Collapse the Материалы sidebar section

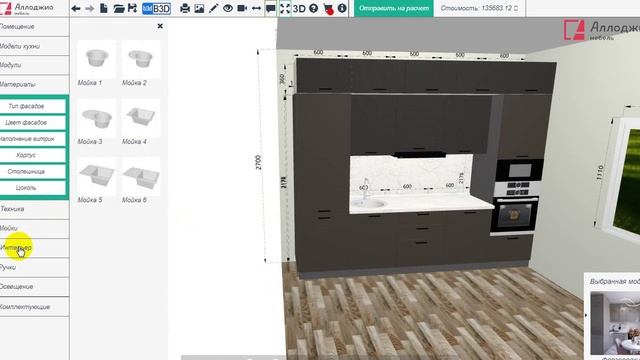(x=34, y=84)
